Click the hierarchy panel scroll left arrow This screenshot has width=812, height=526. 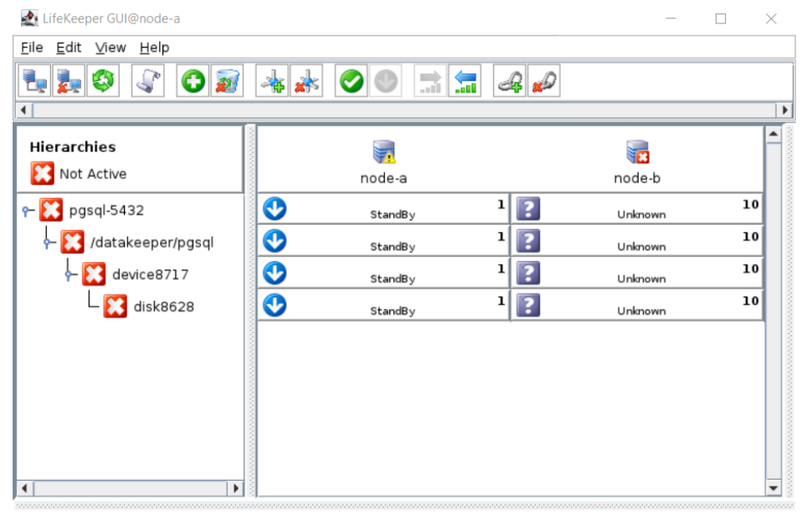tap(24, 487)
